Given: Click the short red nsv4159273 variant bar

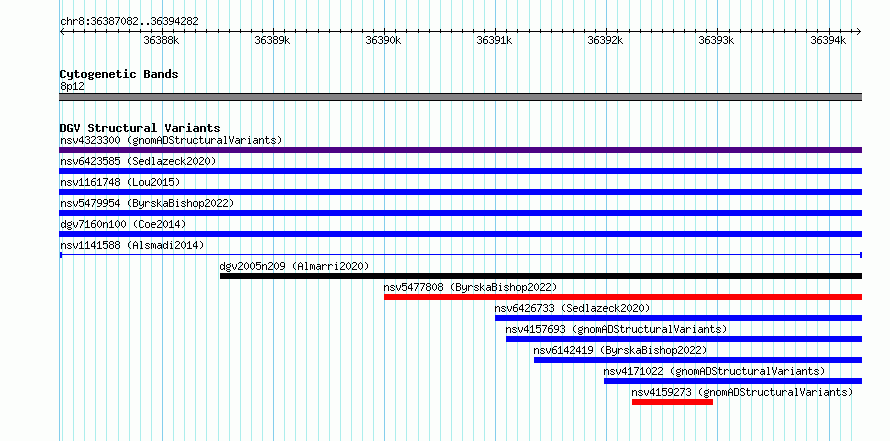Looking at the screenshot, I should [672, 402].
